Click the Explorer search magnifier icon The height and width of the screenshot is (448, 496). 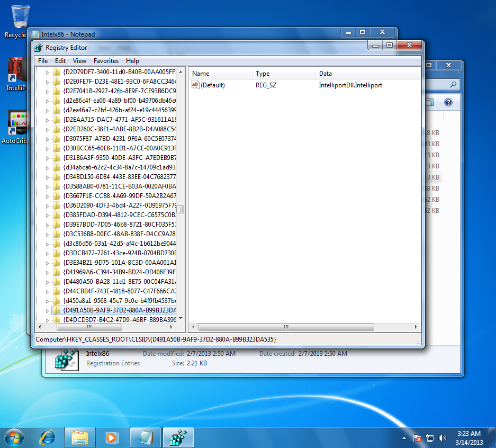tap(453, 85)
